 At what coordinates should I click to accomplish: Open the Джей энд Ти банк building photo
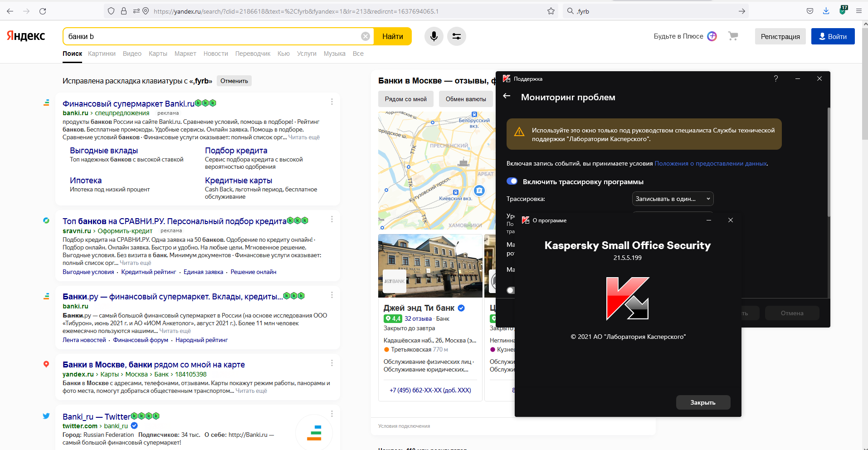[430, 266]
